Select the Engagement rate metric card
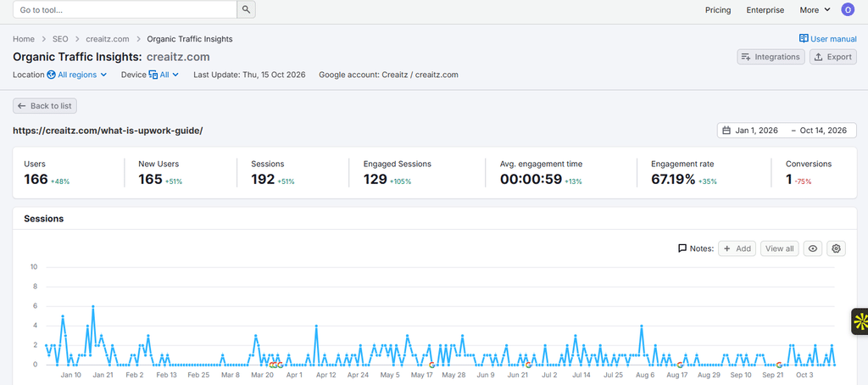The width and height of the screenshot is (868, 385). click(x=704, y=172)
